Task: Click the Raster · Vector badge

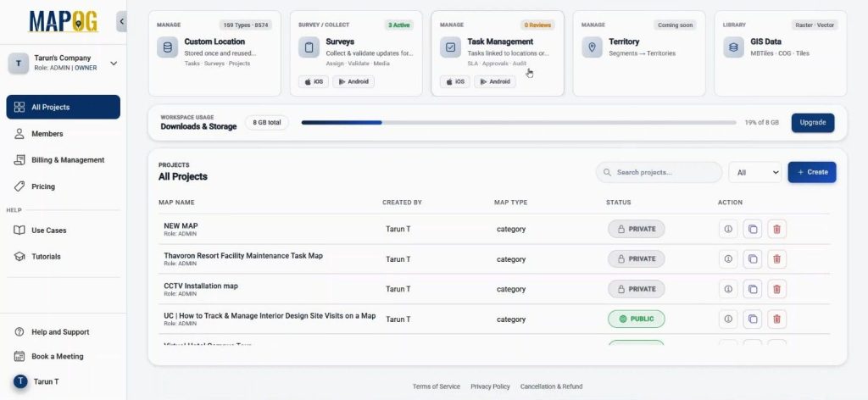Action: tap(814, 25)
